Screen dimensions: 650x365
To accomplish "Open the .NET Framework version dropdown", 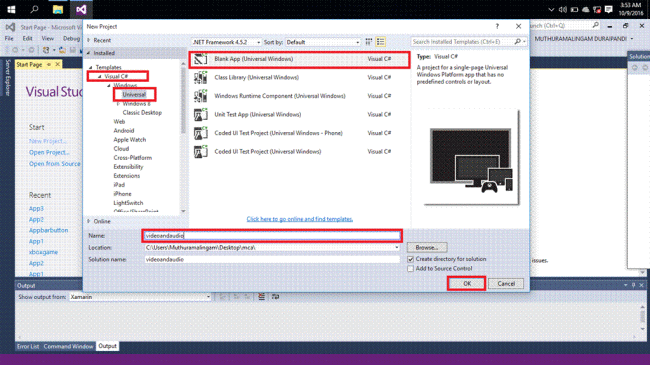I will (226, 42).
